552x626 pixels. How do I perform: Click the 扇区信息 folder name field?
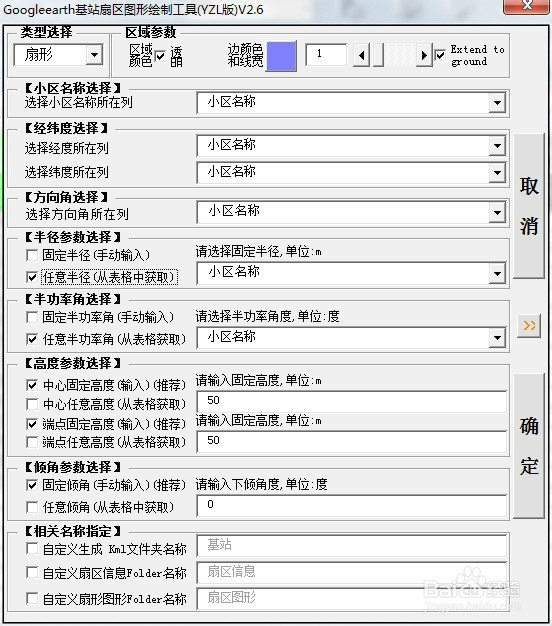352,572
